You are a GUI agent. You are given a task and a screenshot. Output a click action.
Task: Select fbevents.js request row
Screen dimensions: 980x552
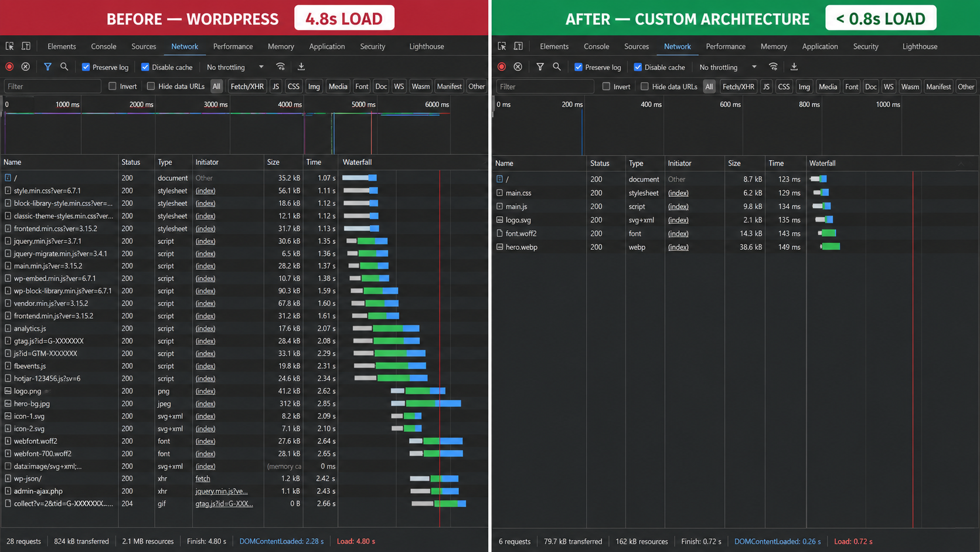point(244,366)
